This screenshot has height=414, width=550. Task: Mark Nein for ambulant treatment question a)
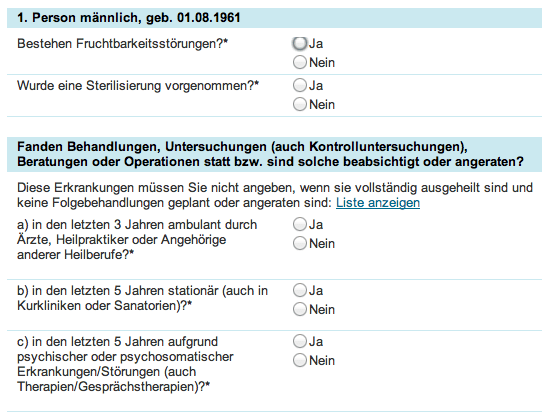click(300, 243)
